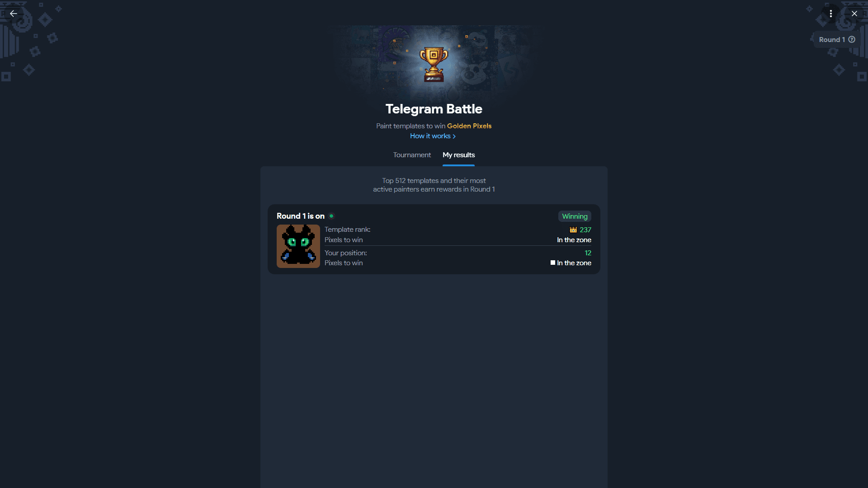
Task: Click In the zone beside white square
Action: tap(574, 263)
